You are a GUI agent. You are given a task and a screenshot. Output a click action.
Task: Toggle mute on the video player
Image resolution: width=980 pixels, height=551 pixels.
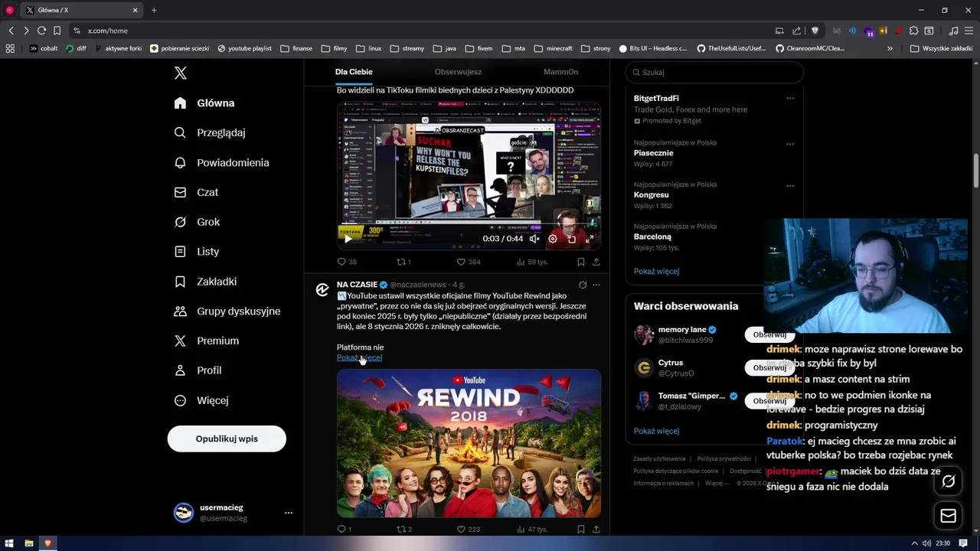pos(534,239)
